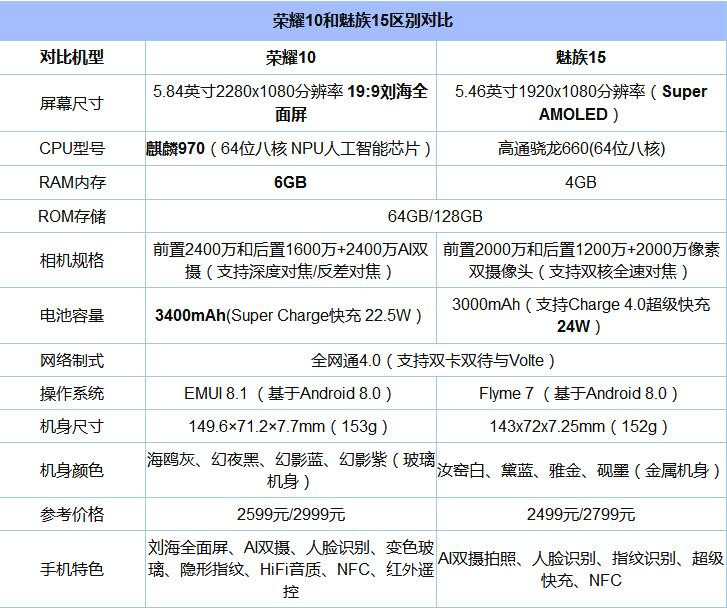727x608 pixels.
Task: Click the 64GB/128GB storage cell
Action: [436, 216]
